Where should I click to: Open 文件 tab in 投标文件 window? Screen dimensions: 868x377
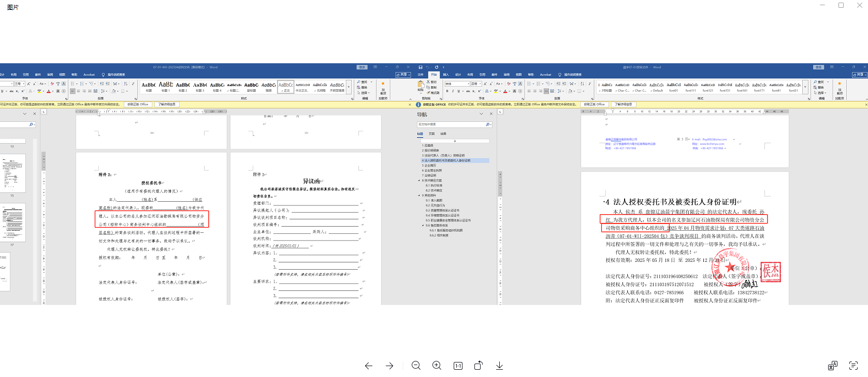tap(421, 75)
